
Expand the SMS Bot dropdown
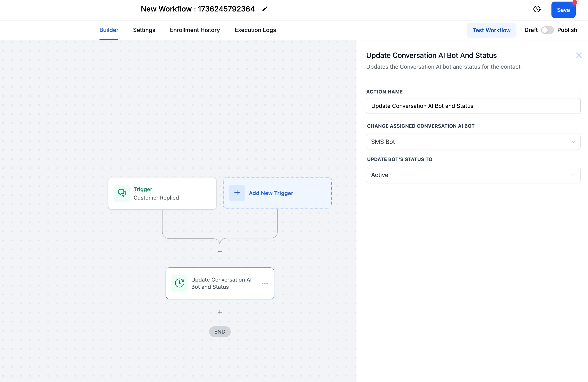(x=473, y=142)
